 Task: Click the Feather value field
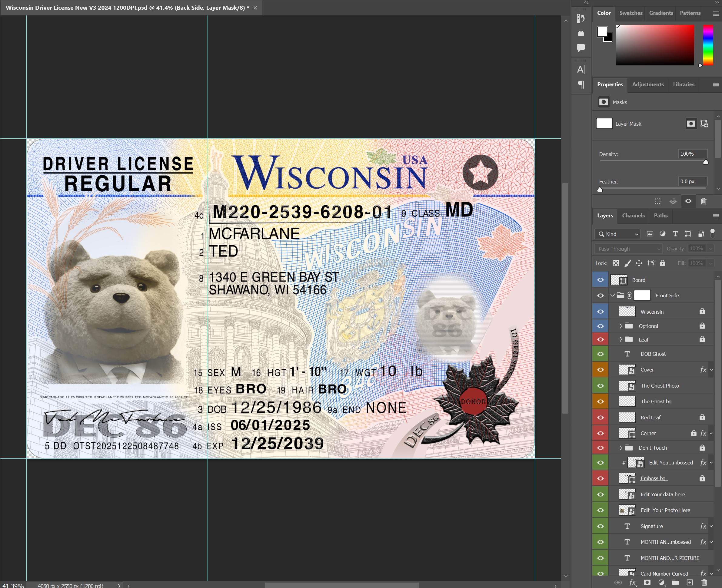(692, 181)
